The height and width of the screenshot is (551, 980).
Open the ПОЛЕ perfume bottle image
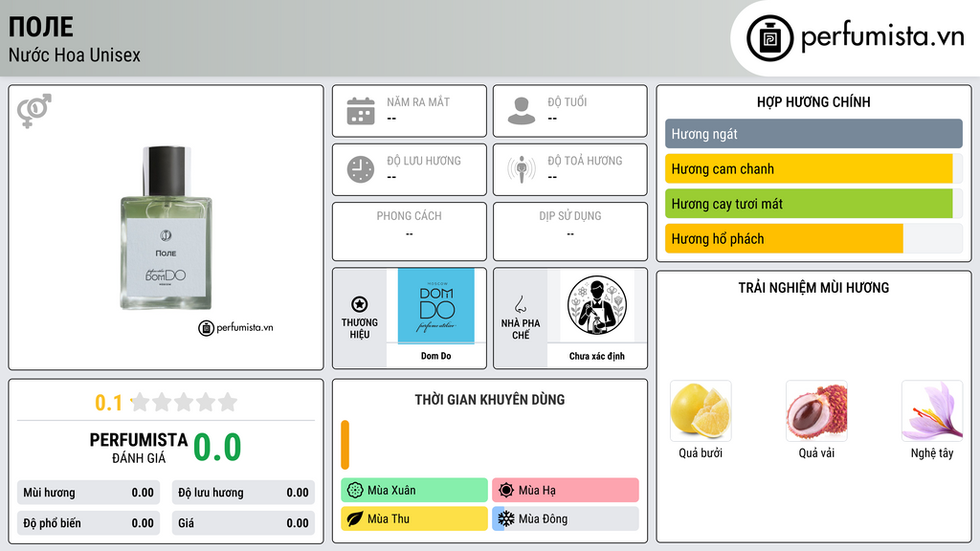pyautogui.click(x=167, y=228)
